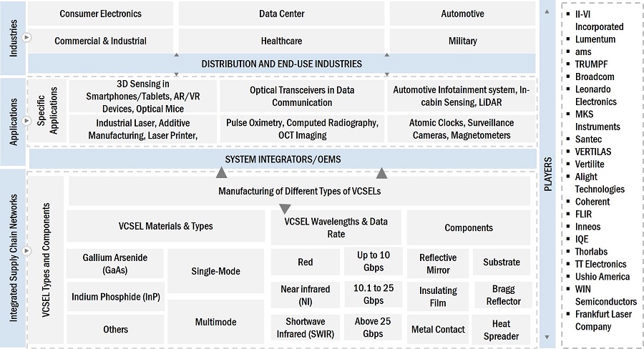Select the Consumer Electronics industry box
The width and height of the screenshot is (644, 349).
101,14
